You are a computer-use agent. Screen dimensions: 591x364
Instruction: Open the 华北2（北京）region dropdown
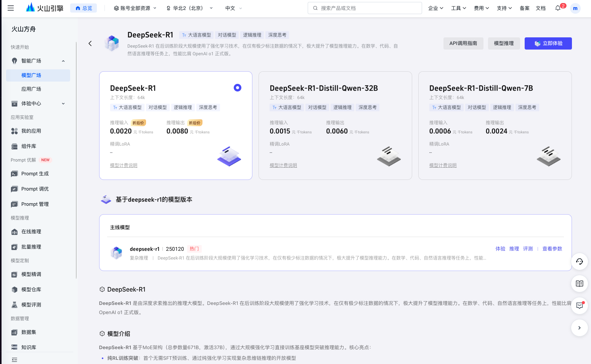[190, 8]
